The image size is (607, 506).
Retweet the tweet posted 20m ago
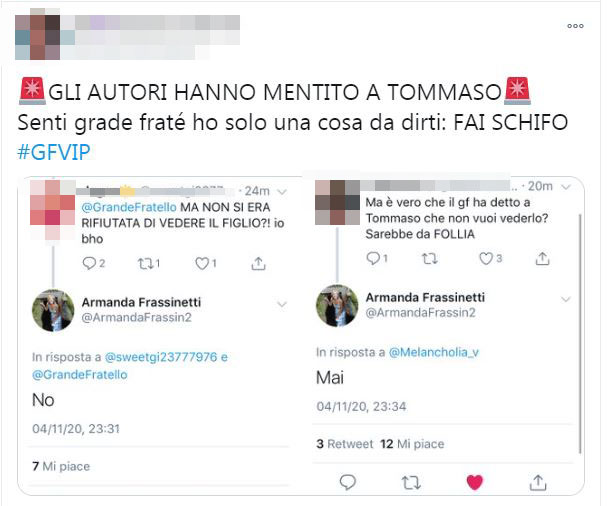(x=430, y=258)
